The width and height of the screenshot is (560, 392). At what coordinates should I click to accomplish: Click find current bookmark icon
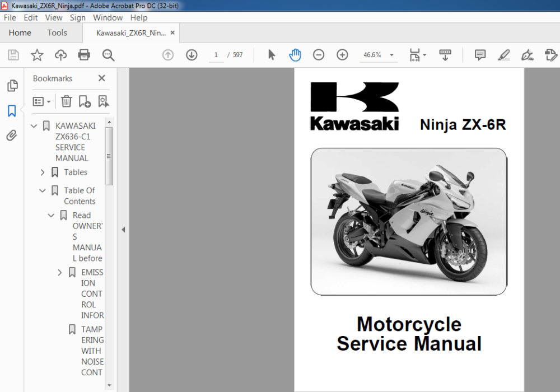coord(103,101)
